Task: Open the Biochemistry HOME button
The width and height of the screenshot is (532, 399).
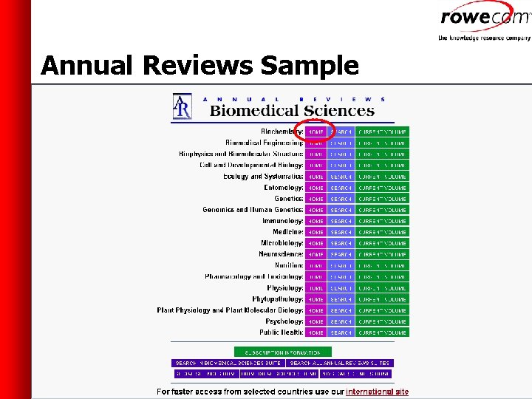Action: point(316,132)
